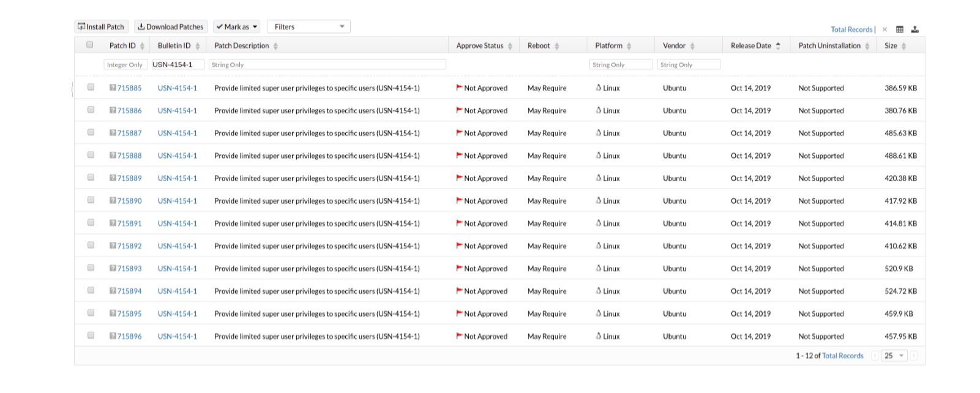The width and height of the screenshot is (980, 393).
Task: Click the size value 524.72 KB
Action: tap(900, 291)
